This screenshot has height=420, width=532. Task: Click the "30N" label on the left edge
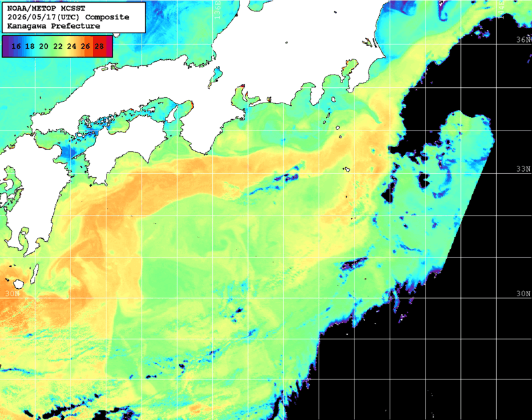12,294
